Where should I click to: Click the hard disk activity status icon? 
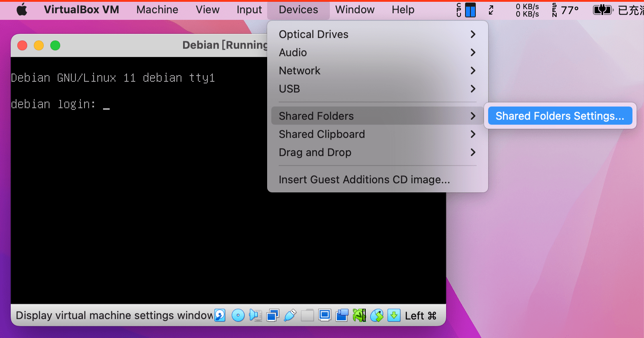220,316
